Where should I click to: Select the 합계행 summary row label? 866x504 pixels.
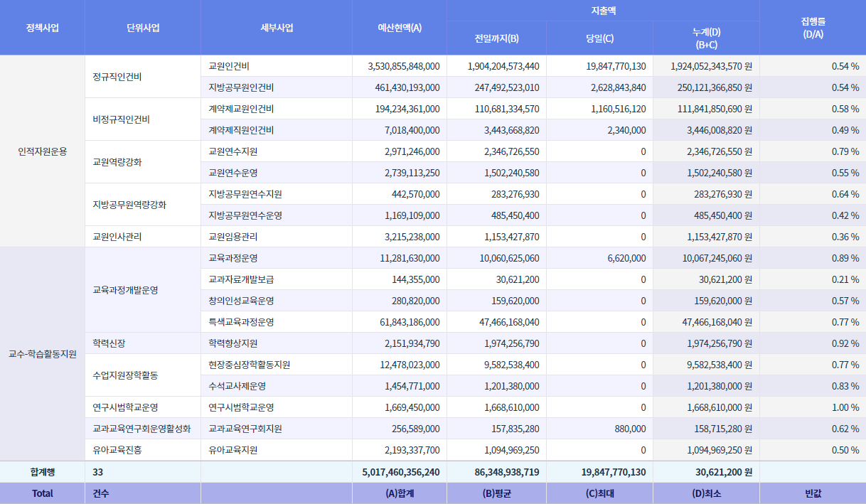tap(42, 472)
